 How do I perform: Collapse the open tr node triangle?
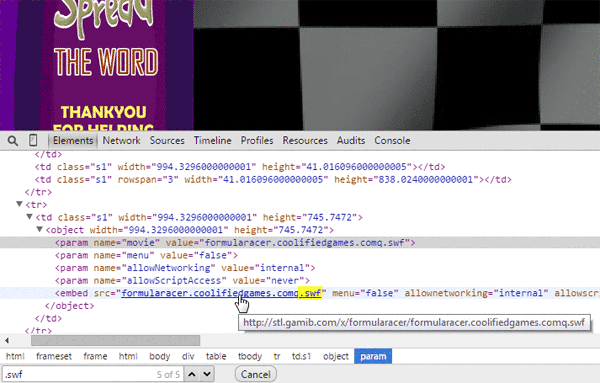click(x=19, y=204)
